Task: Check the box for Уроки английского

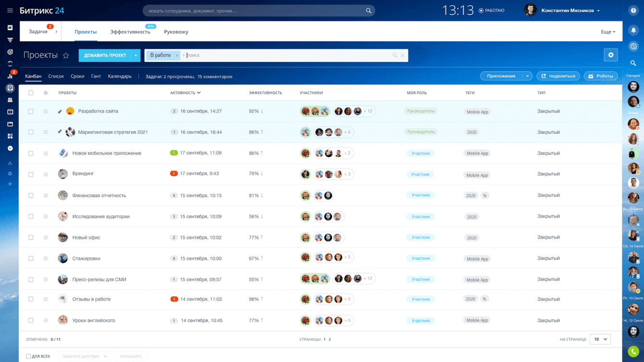Action: coord(31,320)
